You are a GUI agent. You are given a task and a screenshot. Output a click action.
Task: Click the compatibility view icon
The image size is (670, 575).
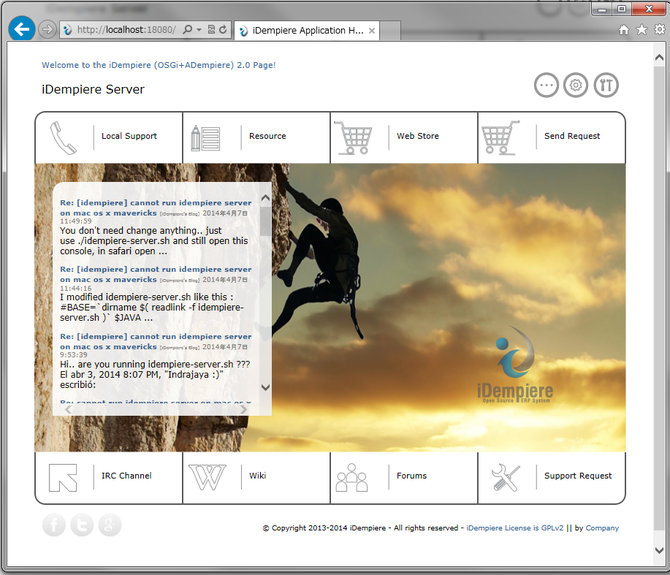[211, 29]
